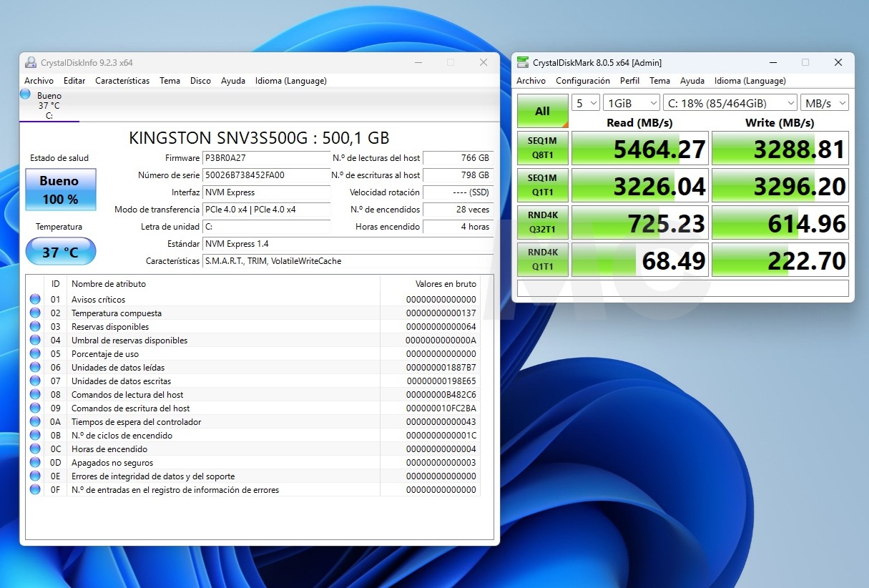The height and width of the screenshot is (588, 869).
Task: Click status orb for Reservas disponibles row
Action: click(x=35, y=327)
